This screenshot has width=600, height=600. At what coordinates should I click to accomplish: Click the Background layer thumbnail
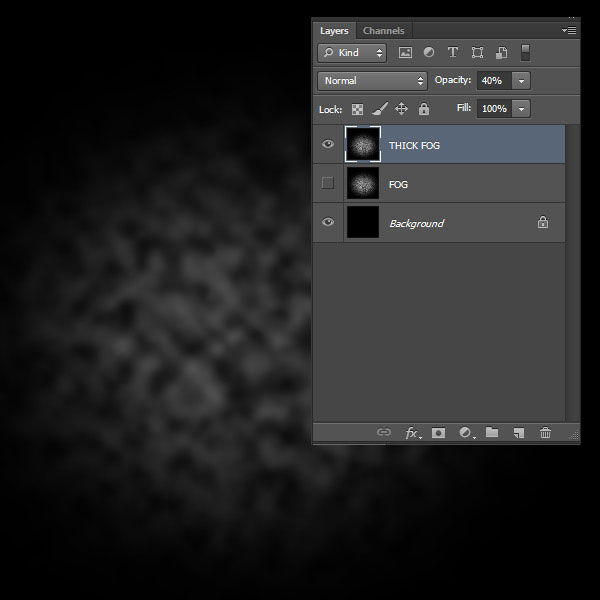[x=363, y=222]
